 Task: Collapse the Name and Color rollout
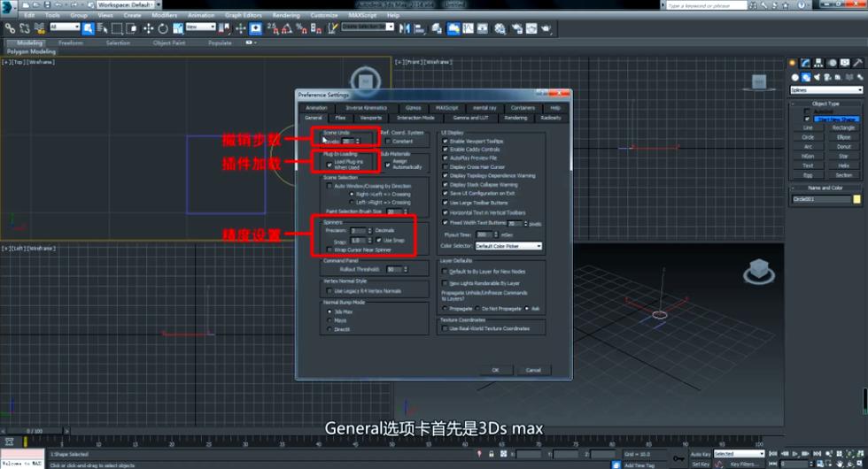825,188
